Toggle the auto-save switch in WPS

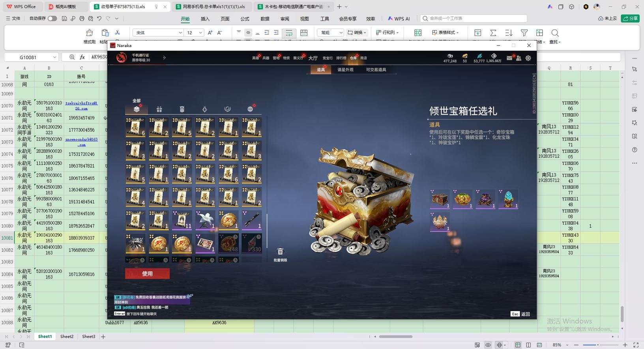pos(52,19)
